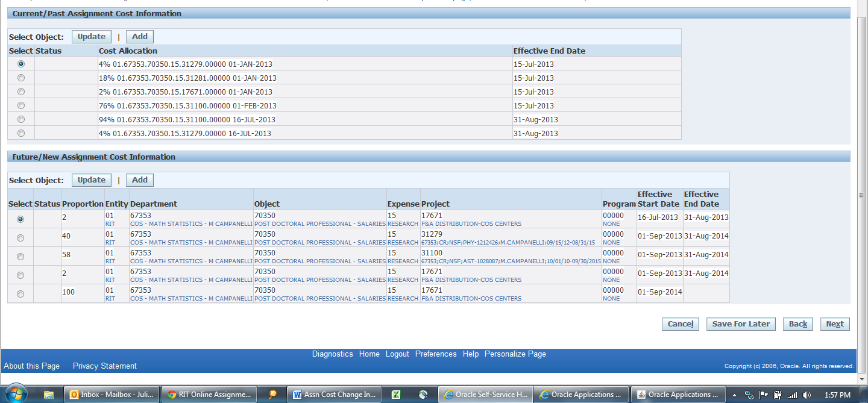Show hidden system tray icons
Screen dimensions: 868x403
pos(735,395)
